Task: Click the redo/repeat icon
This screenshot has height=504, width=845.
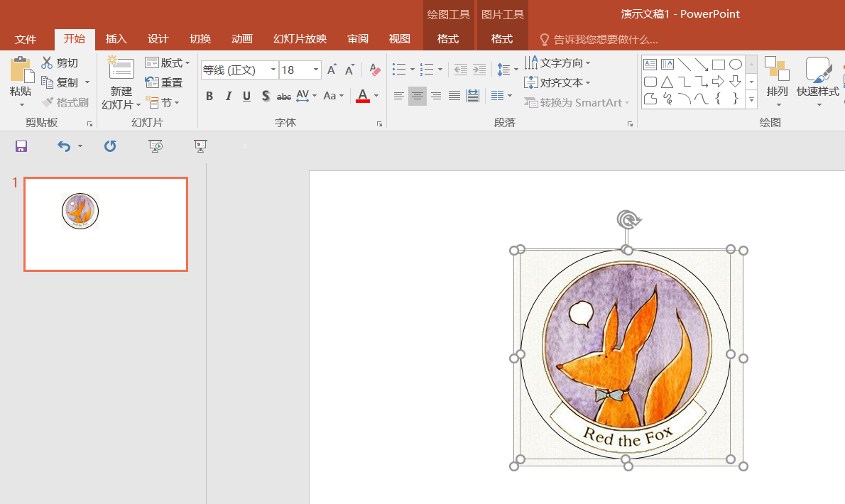Action: 110,146
